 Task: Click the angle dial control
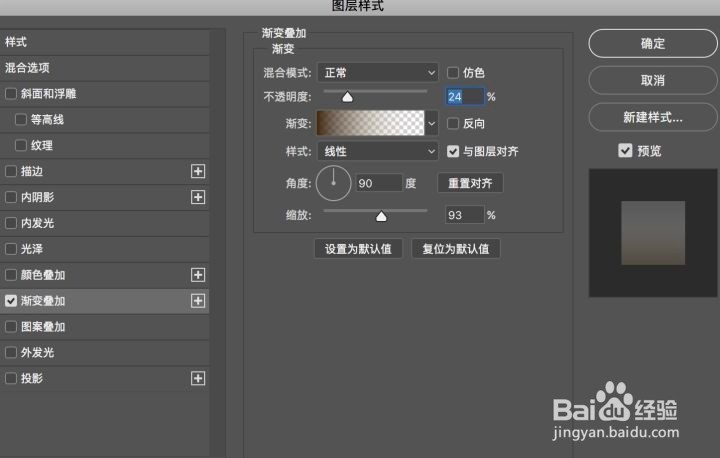[x=333, y=183]
